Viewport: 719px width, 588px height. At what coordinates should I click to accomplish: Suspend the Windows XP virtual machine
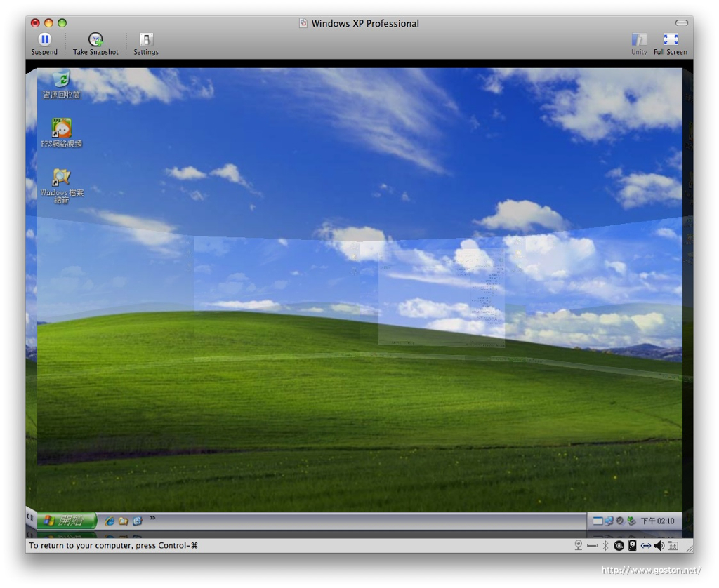pyautogui.click(x=44, y=44)
